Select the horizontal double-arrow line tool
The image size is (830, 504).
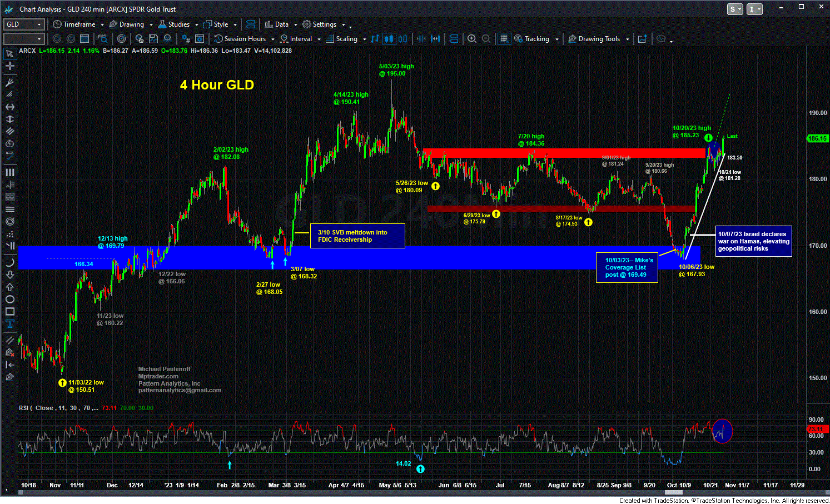click(x=9, y=107)
